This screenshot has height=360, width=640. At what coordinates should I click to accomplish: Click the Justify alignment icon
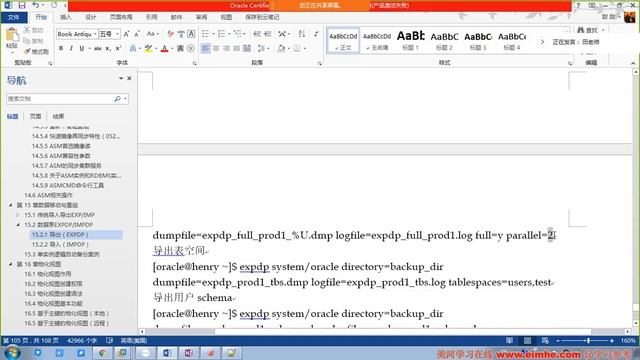coord(237,48)
